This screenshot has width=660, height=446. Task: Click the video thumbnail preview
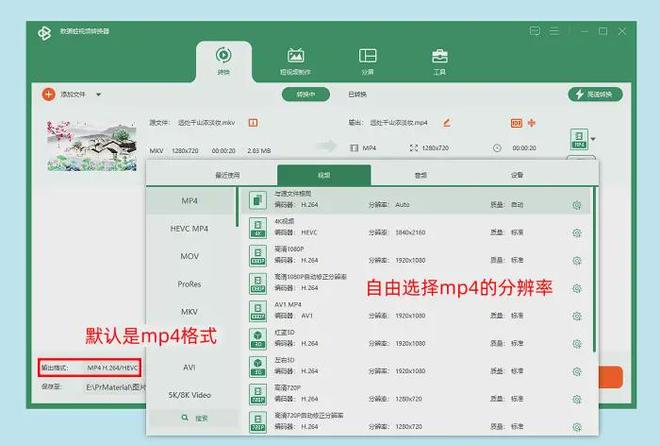(91, 146)
